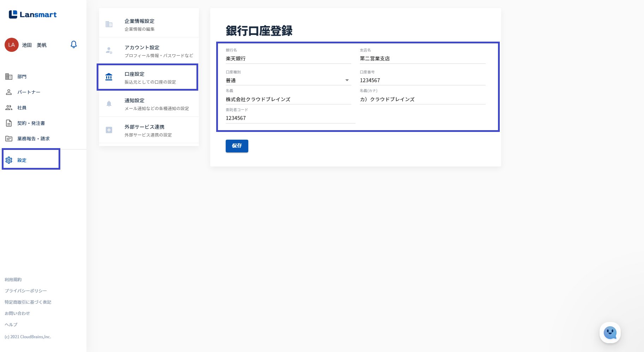Image resolution: width=644 pixels, height=352 pixels.
Task: Open the 部門 sidebar menu
Action: pyautogui.click(x=22, y=77)
